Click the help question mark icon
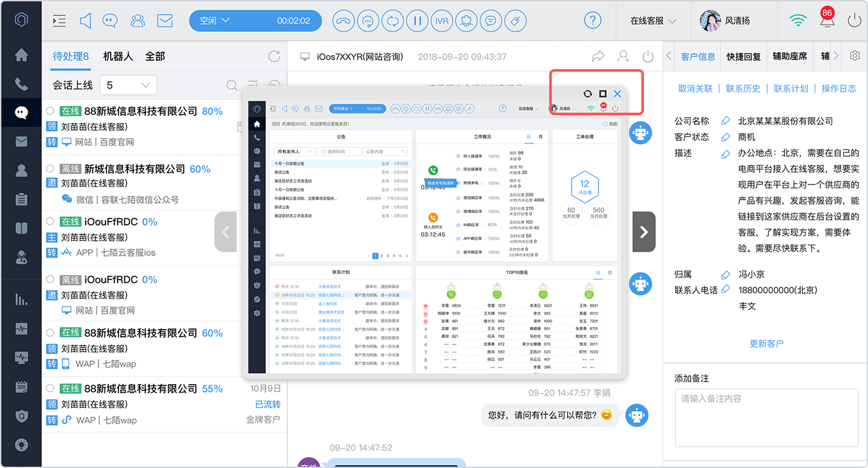868x468 pixels. (x=593, y=20)
